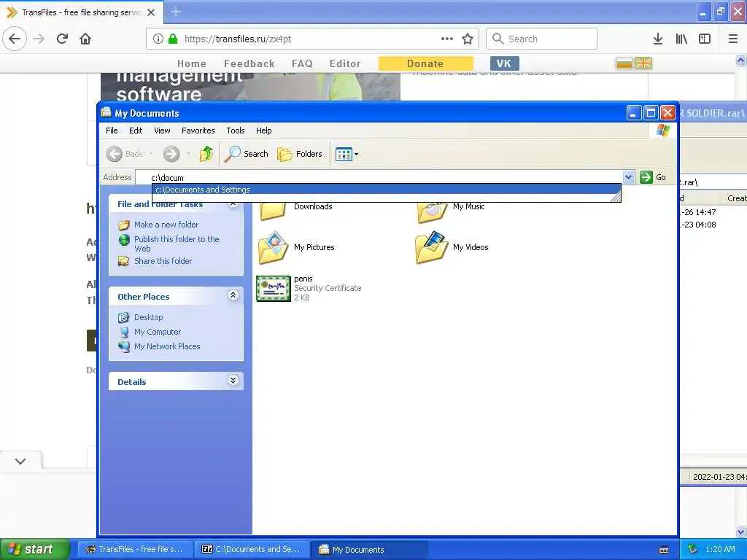Screen dimensions: 747x560
Task: Click Publish this folder to the Web
Action: pyautogui.click(x=177, y=244)
